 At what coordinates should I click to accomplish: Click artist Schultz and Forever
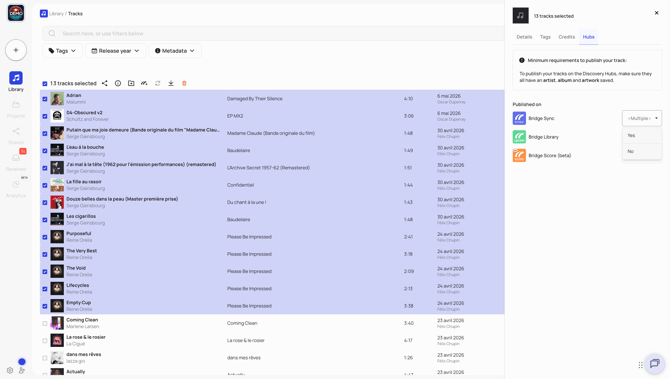coord(87,119)
